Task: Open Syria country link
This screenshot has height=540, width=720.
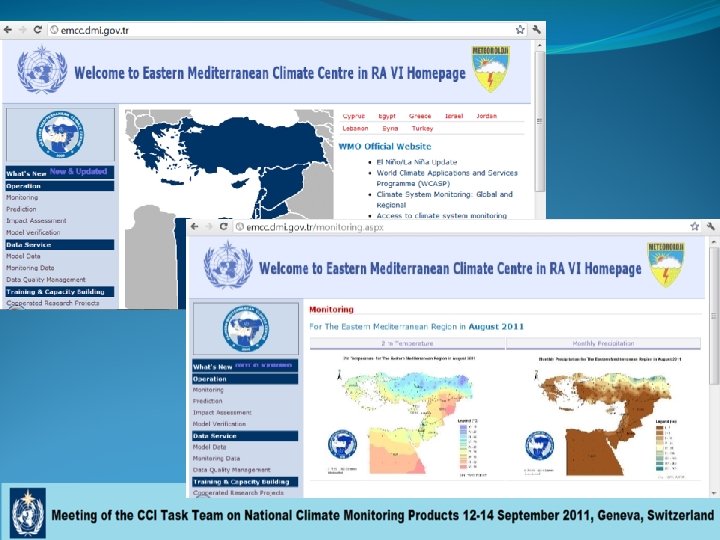Action: [x=390, y=129]
